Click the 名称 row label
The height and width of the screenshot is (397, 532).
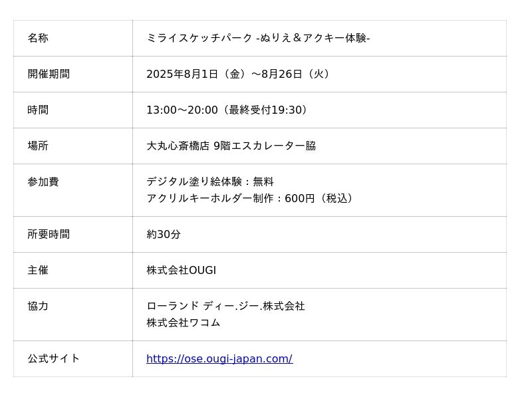click(38, 39)
